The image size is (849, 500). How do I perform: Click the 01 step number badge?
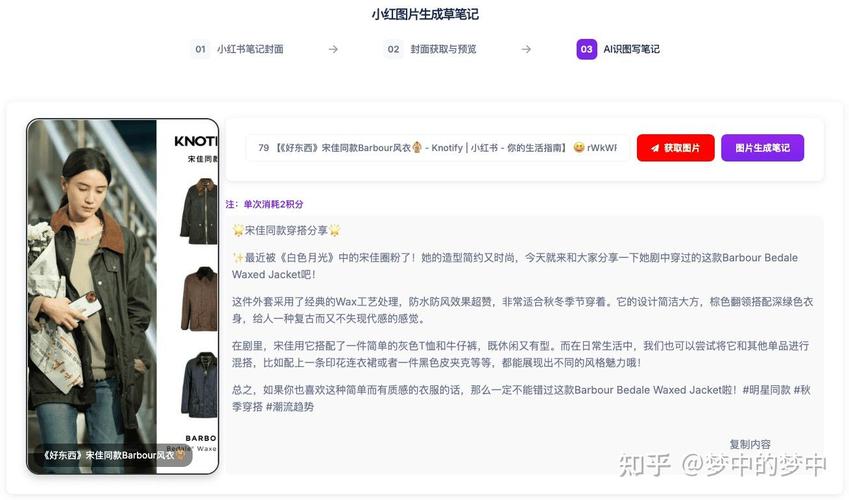coord(200,49)
